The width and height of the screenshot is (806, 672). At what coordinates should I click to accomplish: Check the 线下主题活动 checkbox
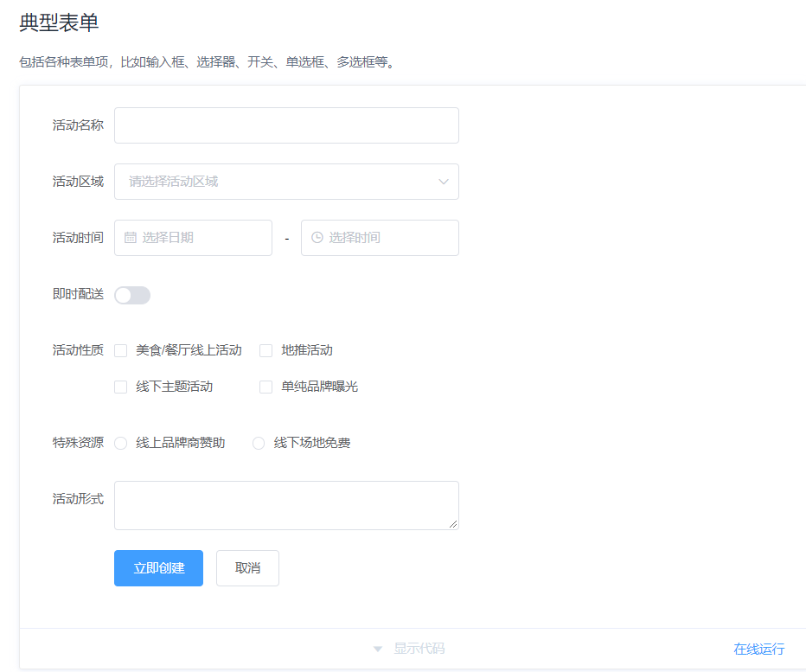(x=120, y=387)
